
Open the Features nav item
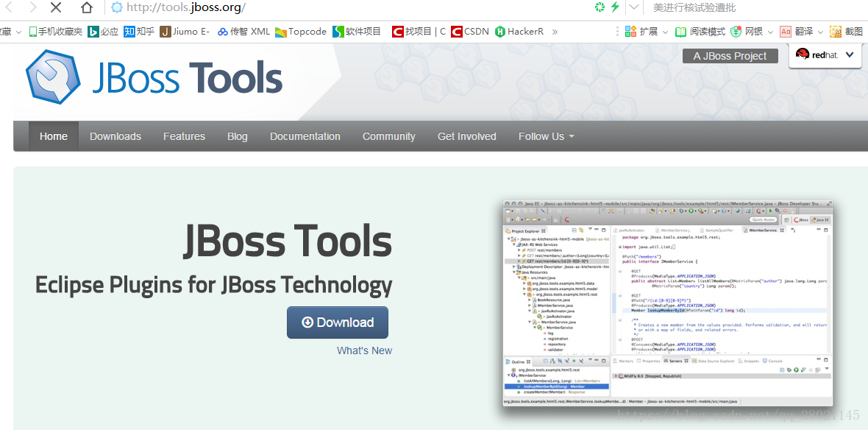pos(185,136)
